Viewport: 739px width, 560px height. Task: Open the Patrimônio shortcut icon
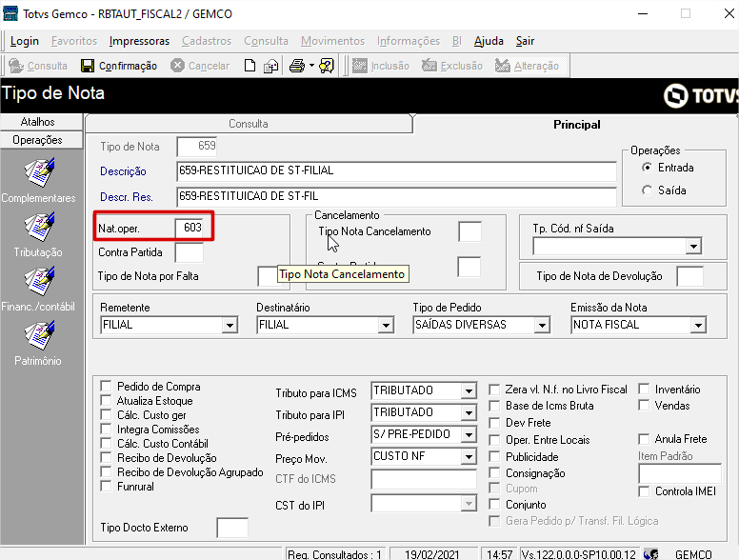tap(39, 335)
